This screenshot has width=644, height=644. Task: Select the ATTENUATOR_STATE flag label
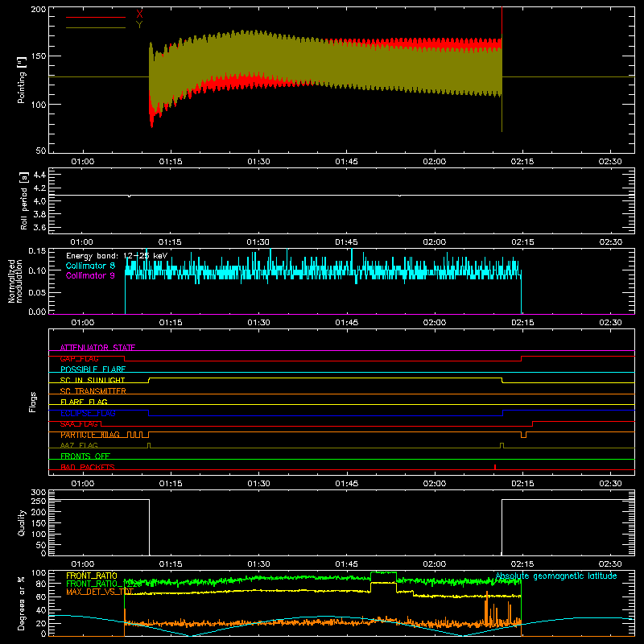[x=97, y=348]
